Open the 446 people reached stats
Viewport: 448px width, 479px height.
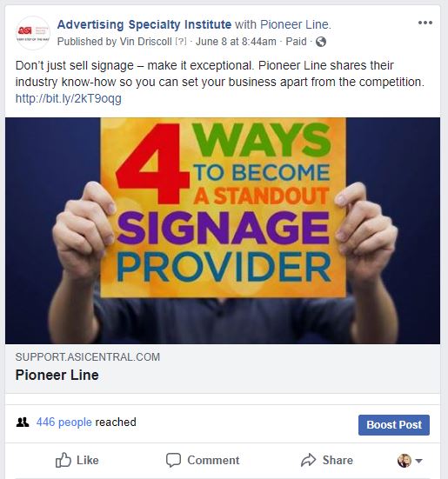tap(64, 422)
